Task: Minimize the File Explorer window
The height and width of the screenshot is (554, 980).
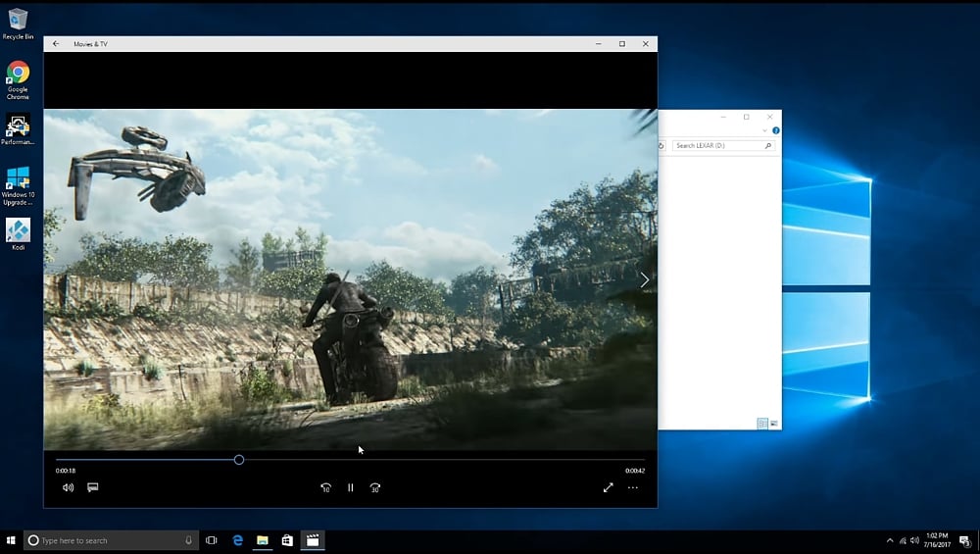Action: pos(723,117)
